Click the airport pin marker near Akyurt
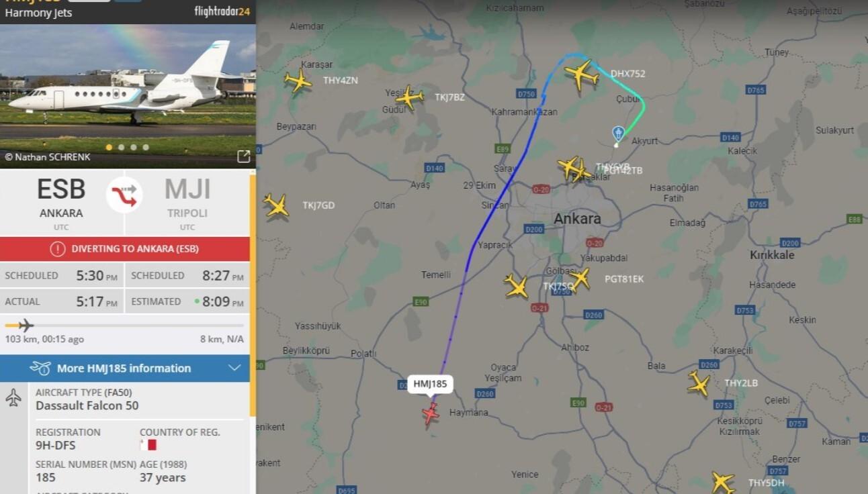This screenshot has height=494, width=868. (x=619, y=134)
